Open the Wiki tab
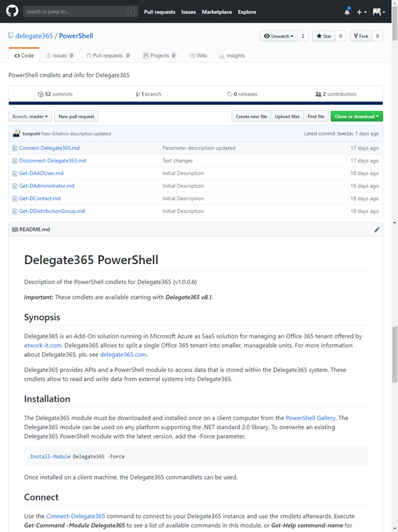Screen dimensions: 398x532 pyautogui.click(x=198, y=56)
